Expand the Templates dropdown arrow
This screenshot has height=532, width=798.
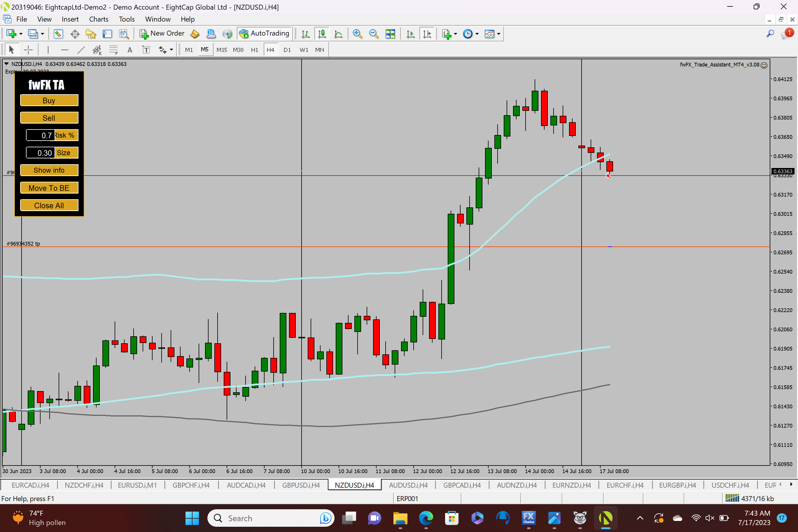pos(499,34)
